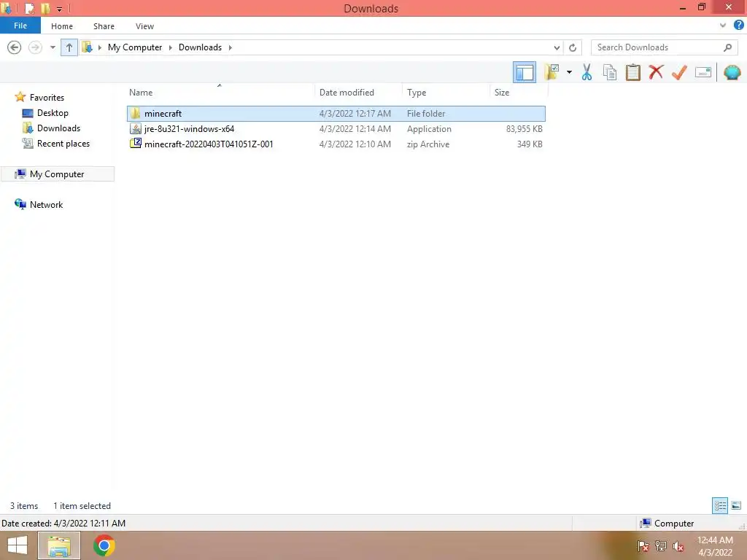Sort by the Date modified column header
Screen dimensions: 747x560
tap(358, 93)
